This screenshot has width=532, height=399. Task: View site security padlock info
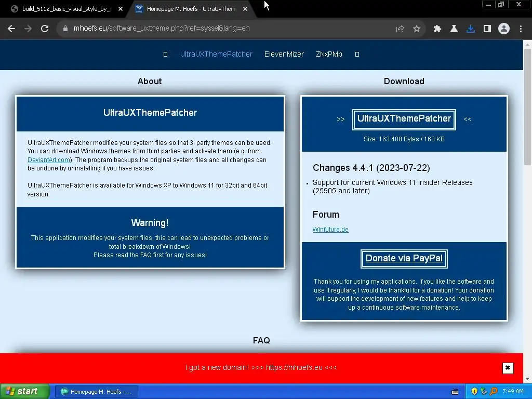(65, 29)
